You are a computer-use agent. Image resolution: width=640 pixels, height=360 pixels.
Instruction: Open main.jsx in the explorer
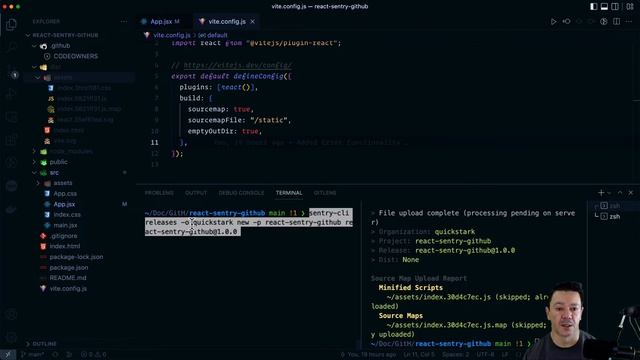click(65, 225)
